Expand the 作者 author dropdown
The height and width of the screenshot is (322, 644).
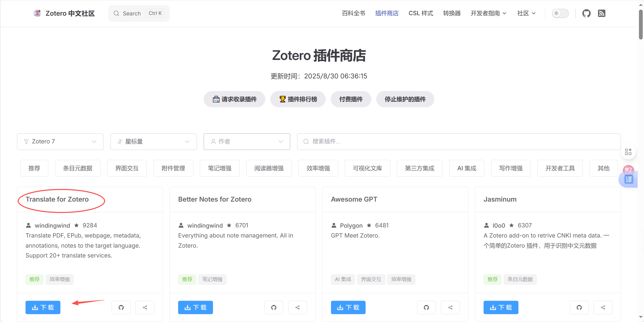click(247, 141)
